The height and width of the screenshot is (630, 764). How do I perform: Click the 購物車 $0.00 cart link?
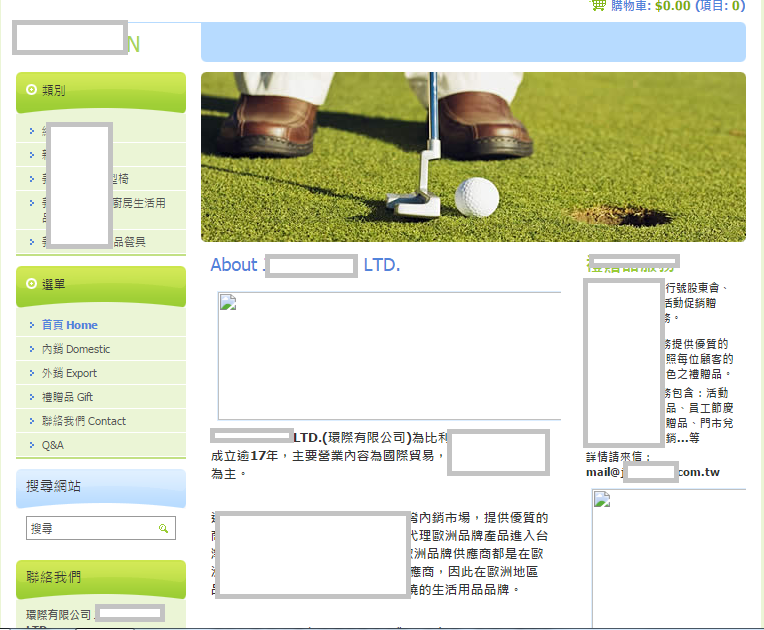677,6
